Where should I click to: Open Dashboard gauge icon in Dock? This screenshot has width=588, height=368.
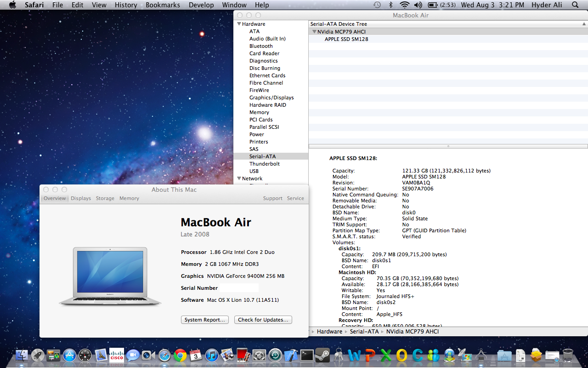click(x=85, y=355)
